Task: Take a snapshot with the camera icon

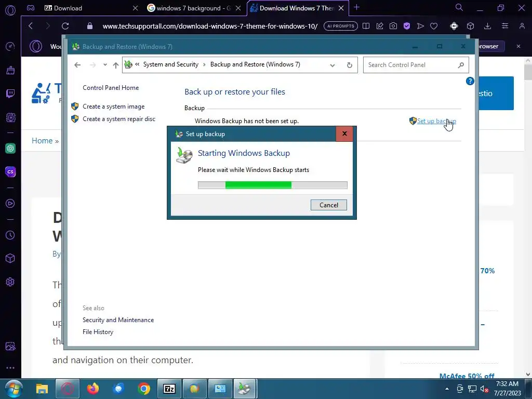Action: (x=393, y=26)
